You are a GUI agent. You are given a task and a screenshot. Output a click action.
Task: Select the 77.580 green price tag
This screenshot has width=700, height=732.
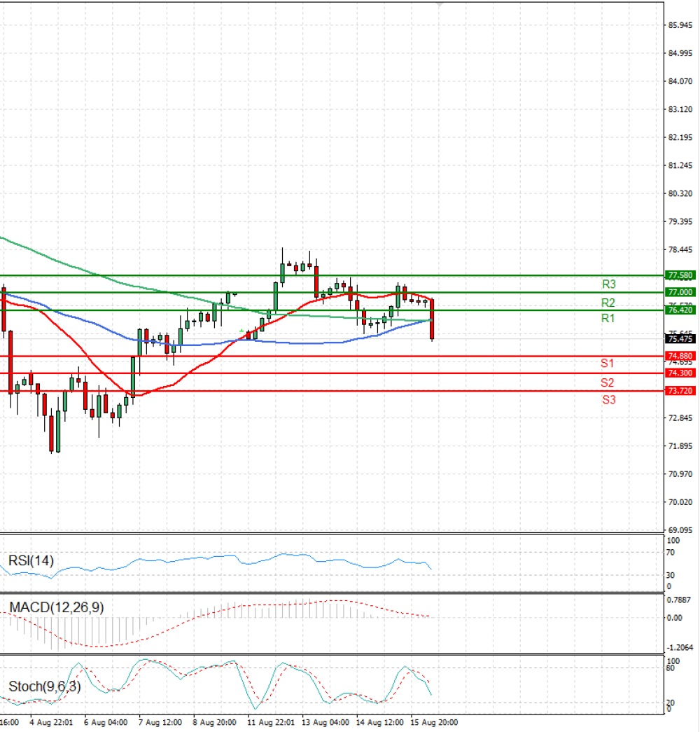tap(680, 275)
